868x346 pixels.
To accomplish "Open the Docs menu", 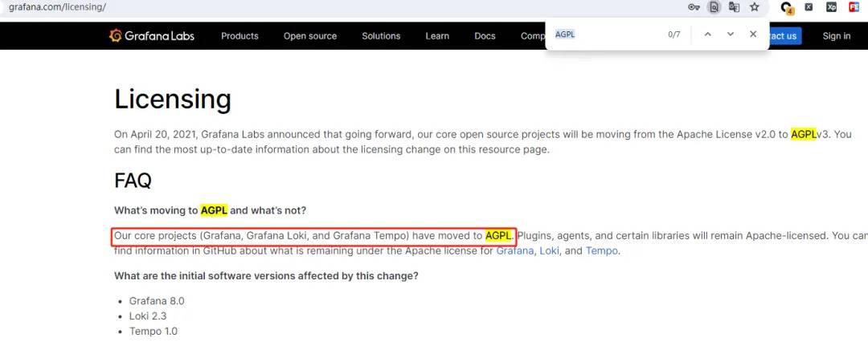I will pos(485,36).
